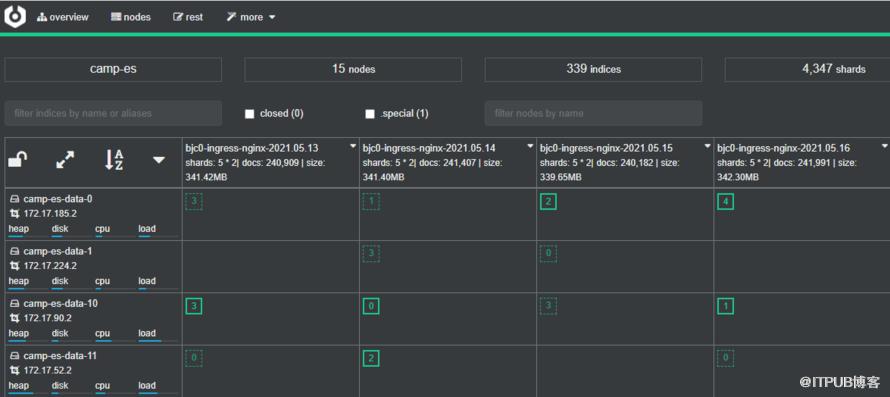Select index name bjc0-ingress-nginx-2021.05.15
The height and width of the screenshot is (397, 890).
(606, 148)
